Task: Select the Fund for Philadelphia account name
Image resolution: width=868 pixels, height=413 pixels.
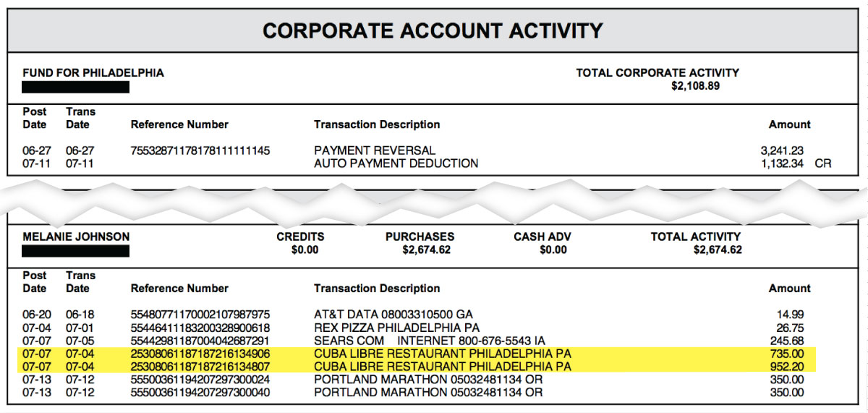Action: pyautogui.click(x=93, y=73)
